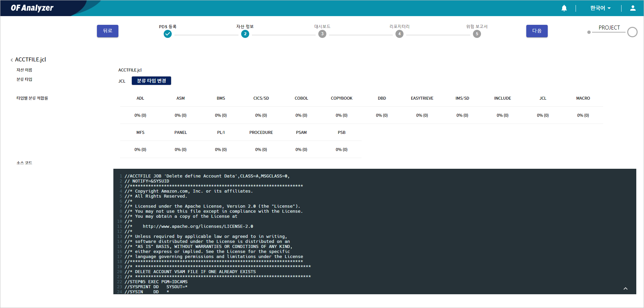Click the //STEP05 EXEC PGM=IDCAMS line
644x308 pixels.
156,282
